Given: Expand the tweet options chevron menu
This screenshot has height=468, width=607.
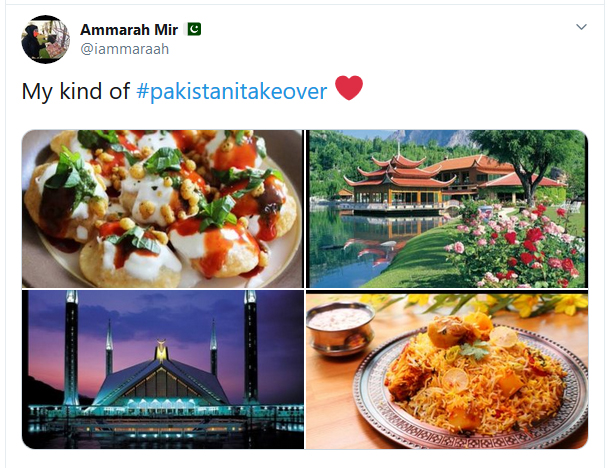Looking at the screenshot, I should click(581, 27).
